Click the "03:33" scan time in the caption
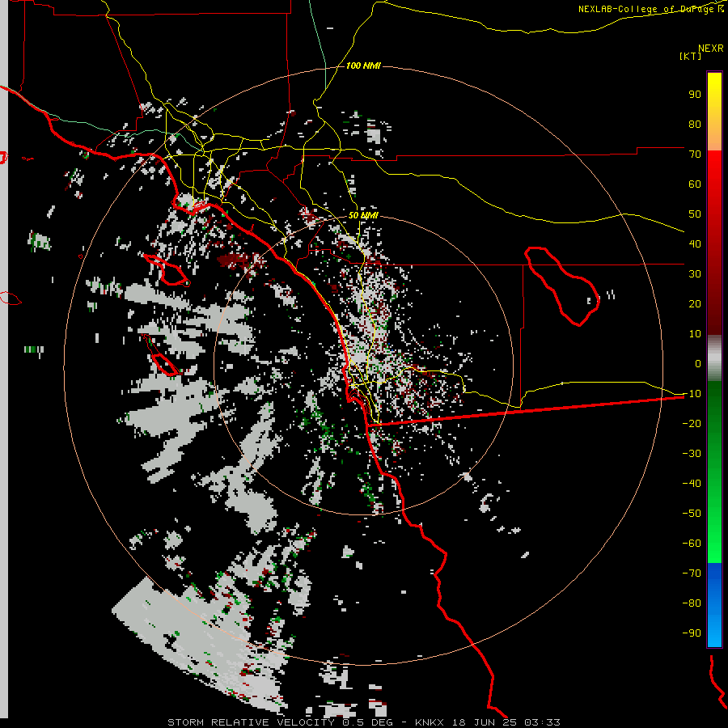 [542, 722]
